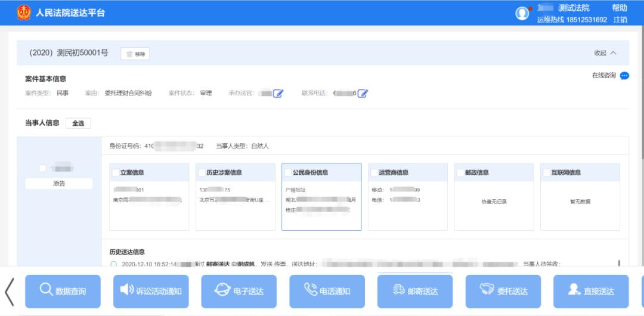Image resolution: width=644 pixels, height=316 pixels.
Task: Click the user avatar icon in header
Action: point(522,13)
